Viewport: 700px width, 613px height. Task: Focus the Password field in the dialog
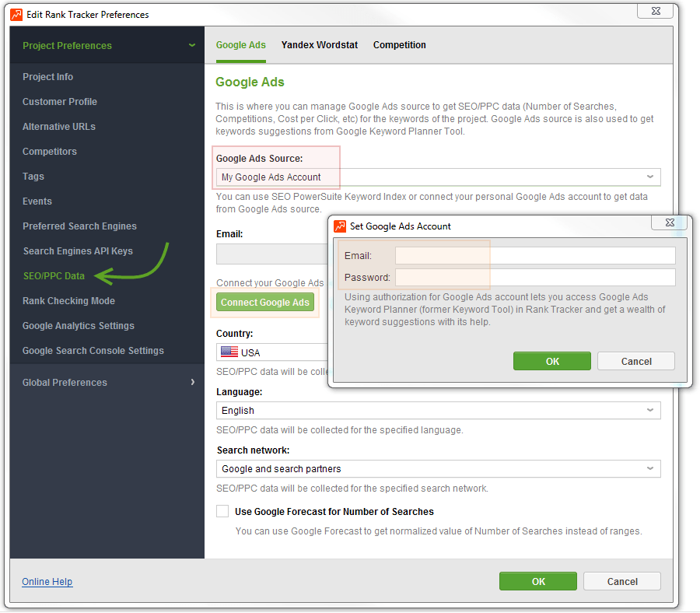[535, 277]
